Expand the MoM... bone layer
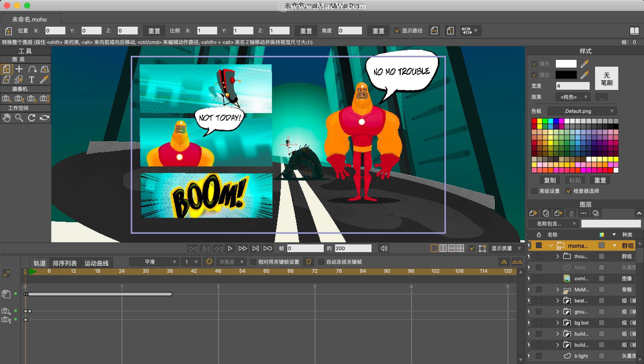 (558, 290)
